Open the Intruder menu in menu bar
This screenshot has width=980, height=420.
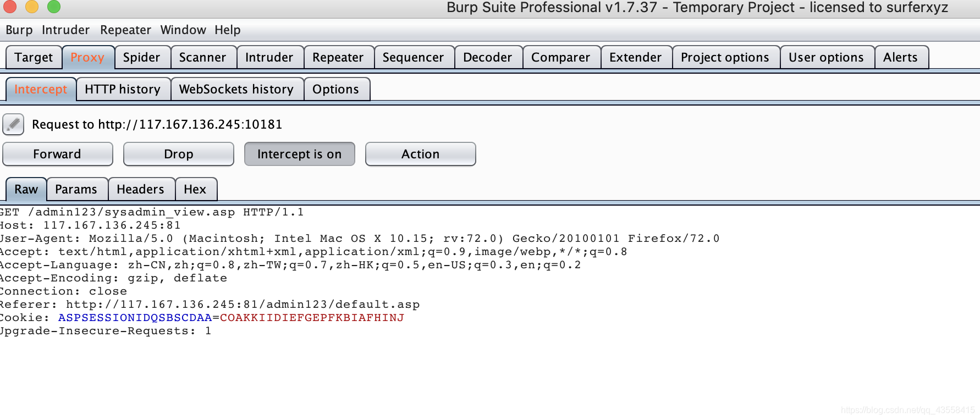coord(65,30)
